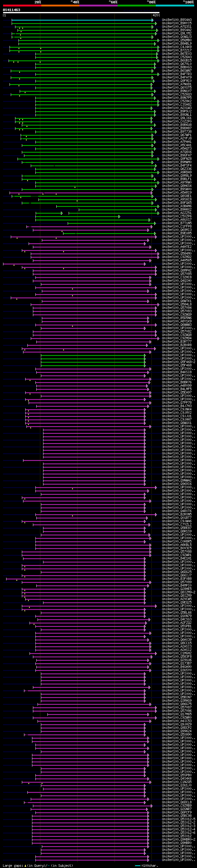
Task: Click hit label UniRef100_A2X1W3
Action: click(x=177, y=108)
